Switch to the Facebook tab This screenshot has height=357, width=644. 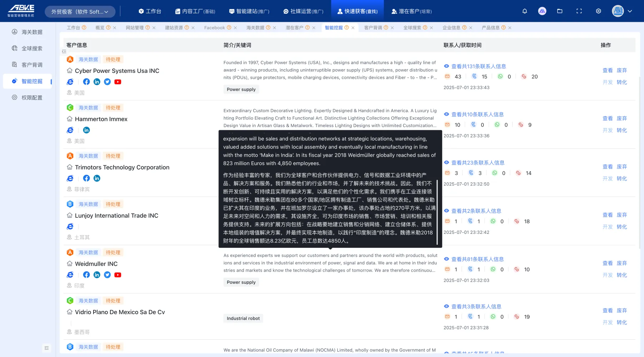coord(215,28)
